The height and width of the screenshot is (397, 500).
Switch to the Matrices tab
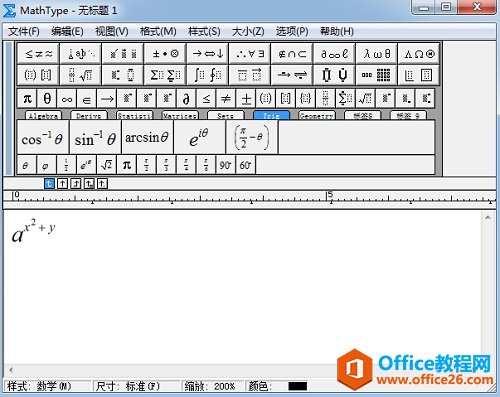(180, 115)
